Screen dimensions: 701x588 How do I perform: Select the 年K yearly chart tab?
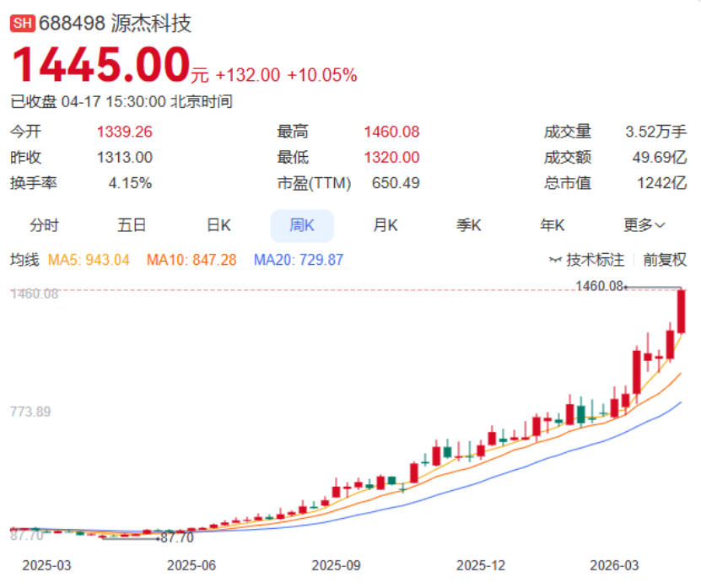(553, 225)
